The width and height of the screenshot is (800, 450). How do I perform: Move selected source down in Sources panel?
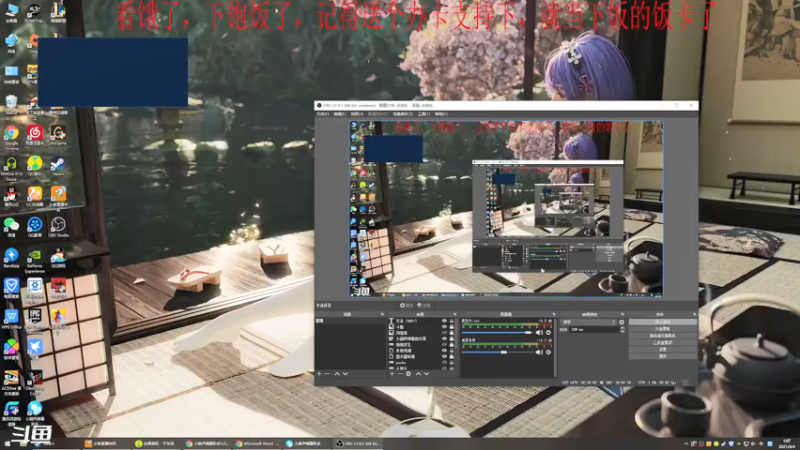point(427,374)
